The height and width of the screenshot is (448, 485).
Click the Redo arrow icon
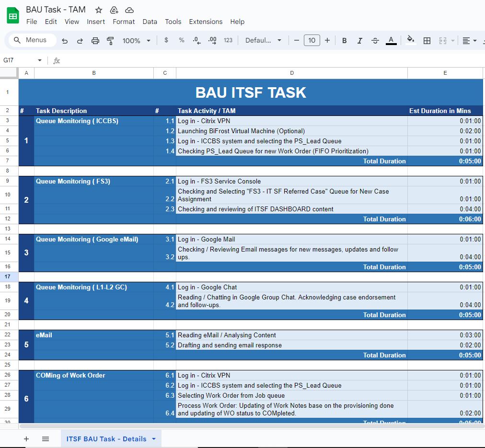pyautogui.click(x=80, y=41)
